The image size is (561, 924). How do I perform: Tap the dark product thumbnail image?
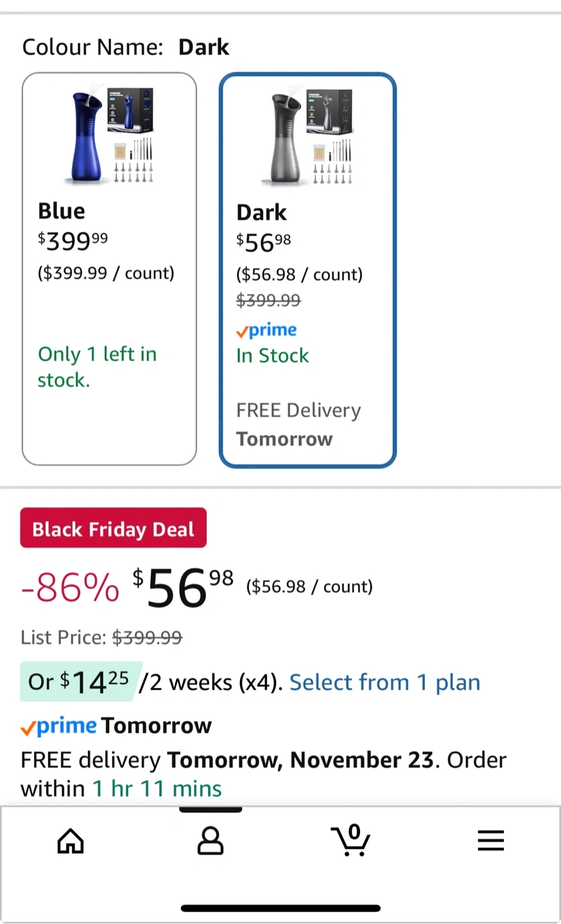[308, 137]
